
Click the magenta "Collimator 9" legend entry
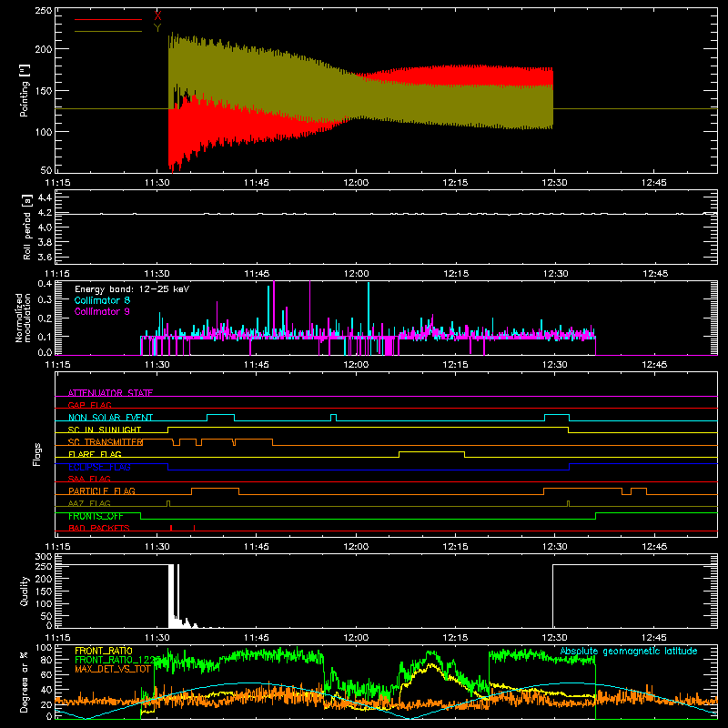(x=102, y=311)
